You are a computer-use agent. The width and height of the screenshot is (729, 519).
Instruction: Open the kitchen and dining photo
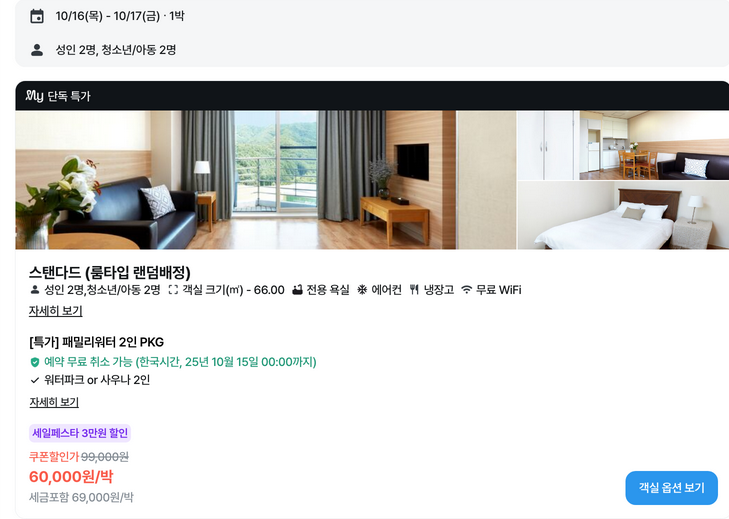654,145
